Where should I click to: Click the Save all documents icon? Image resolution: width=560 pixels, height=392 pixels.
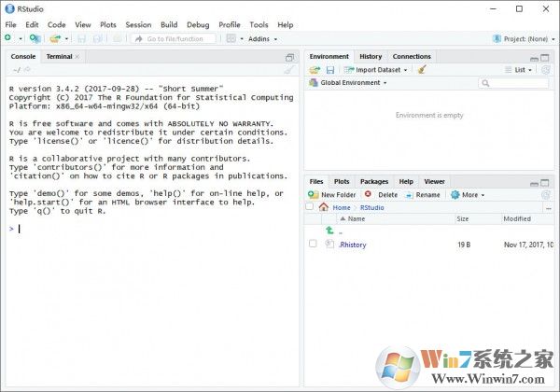97,38
